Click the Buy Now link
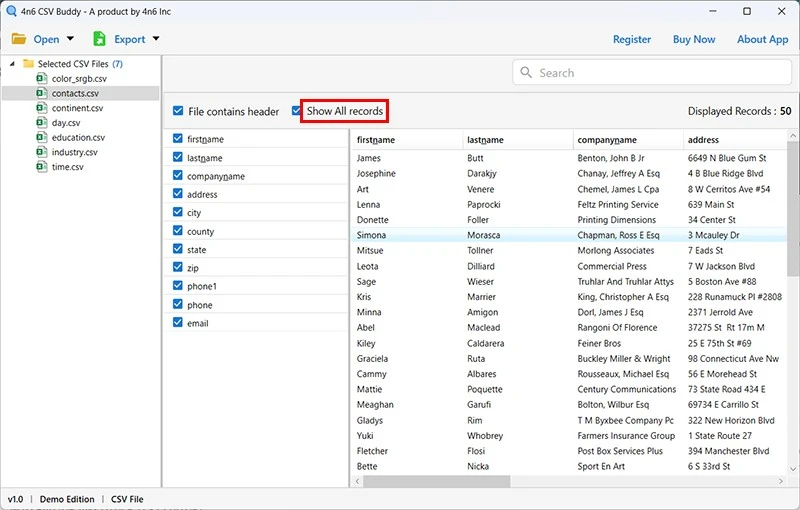This screenshot has height=510, width=800. click(x=694, y=40)
